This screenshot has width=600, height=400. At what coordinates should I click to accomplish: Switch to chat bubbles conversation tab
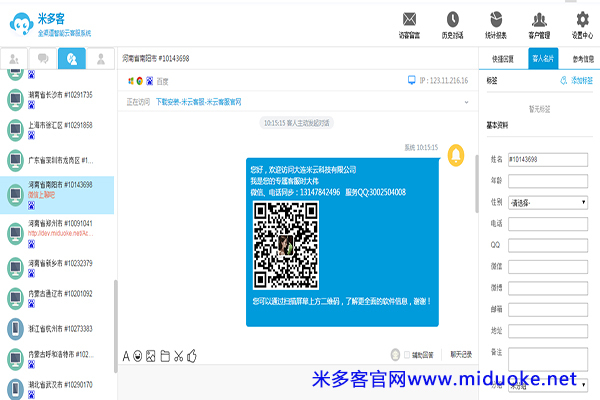click(x=43, y=59)
